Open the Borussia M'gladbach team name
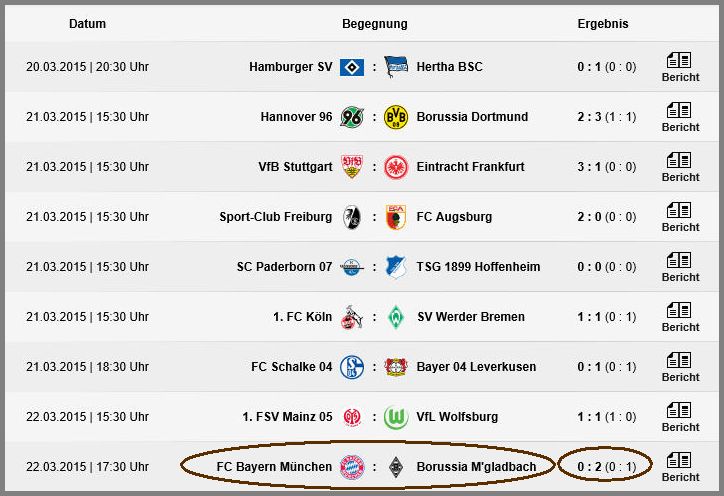Screen dimensions: 724x496 tap(476, 467)
